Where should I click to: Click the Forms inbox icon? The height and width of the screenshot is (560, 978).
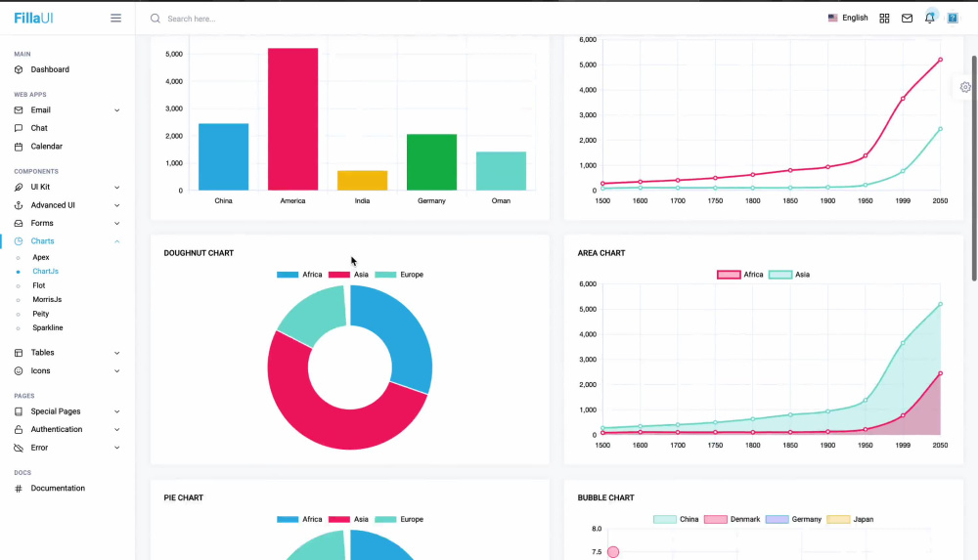[x=18, y=223]
